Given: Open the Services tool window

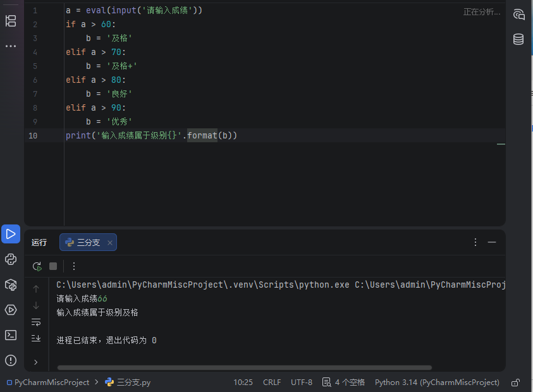Looking at the screenshot, I should coord(11,310).
